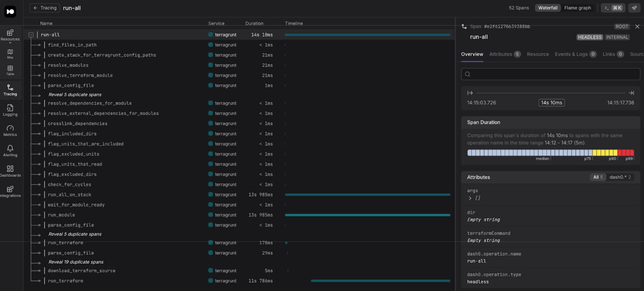Viewport: 644px width, 291px height.
Task: Open the Overview tab
Action: pyautogui.click(x=472, y=54)
